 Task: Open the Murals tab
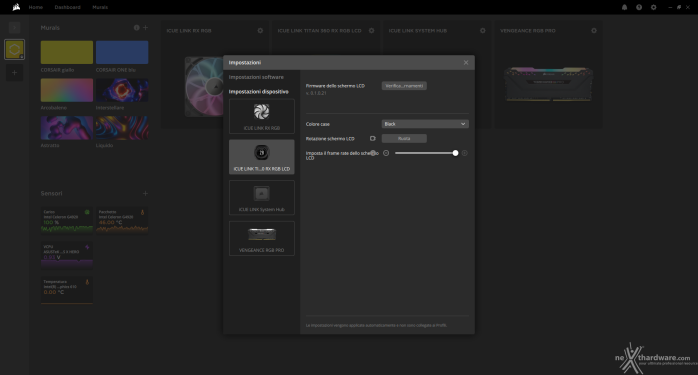(x=100, y=7)
